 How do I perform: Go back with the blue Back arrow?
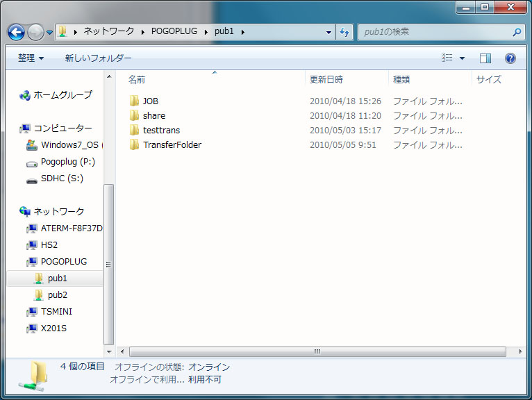click(16, 33)
